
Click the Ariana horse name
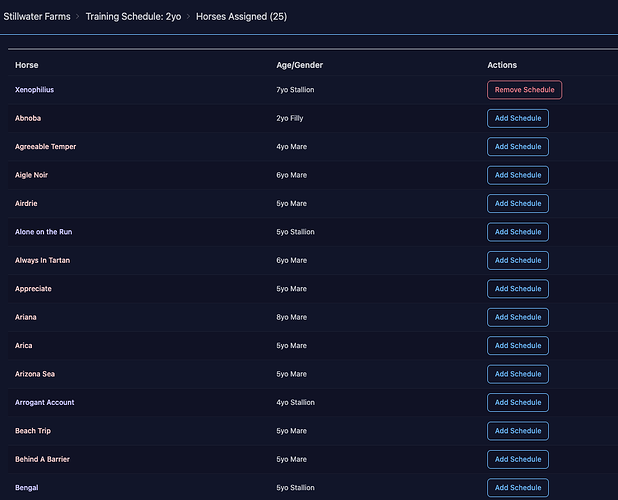point(26,317)
